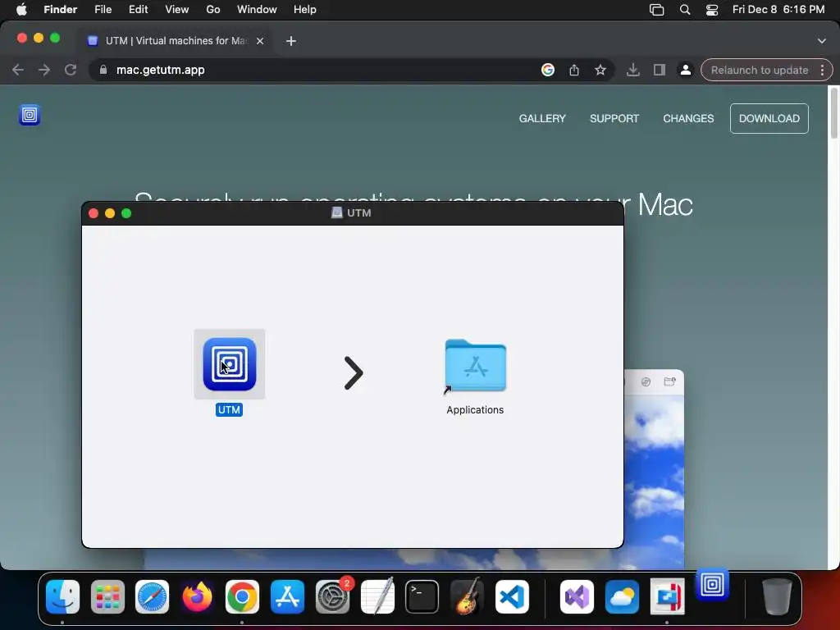The width and height of the screenshot is (840, 630).
Task: Expand Chrome's tab search dropdown
Action: pyautogui.click(x=822, y=41)
